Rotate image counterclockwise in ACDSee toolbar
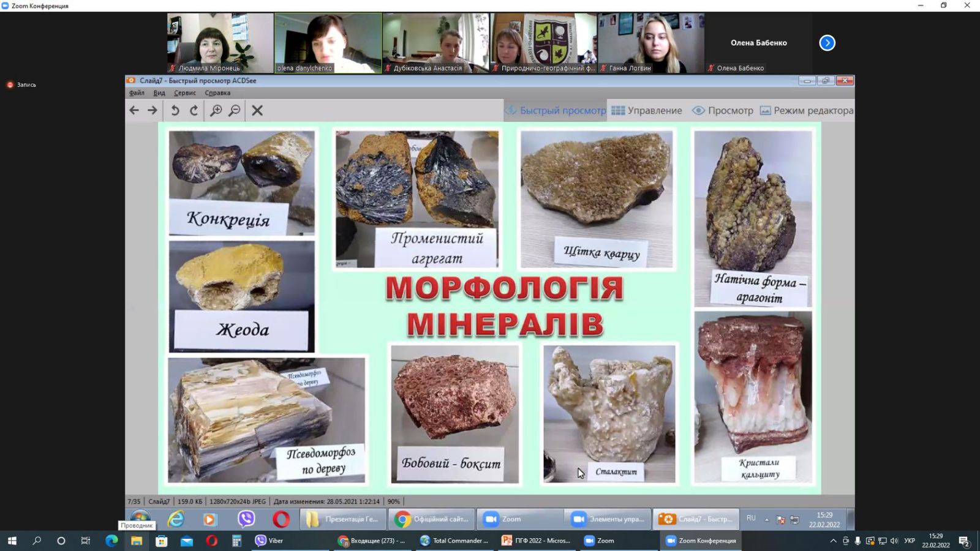This screenshot has height=551, width=980. [x=175, y=110]
